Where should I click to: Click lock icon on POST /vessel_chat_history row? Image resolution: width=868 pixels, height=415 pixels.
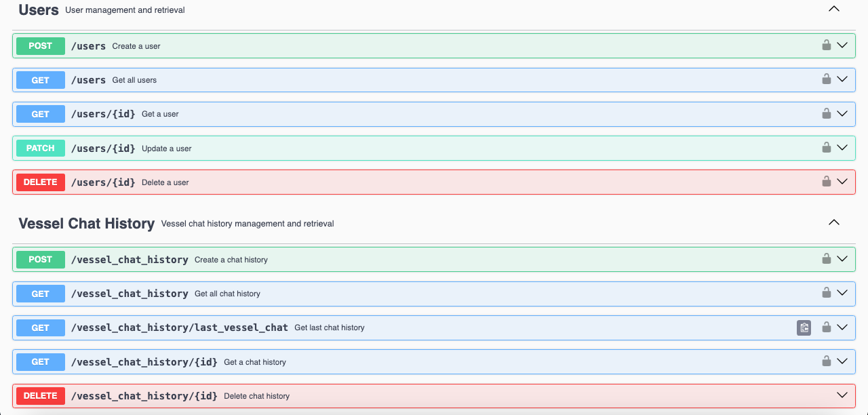826,259
